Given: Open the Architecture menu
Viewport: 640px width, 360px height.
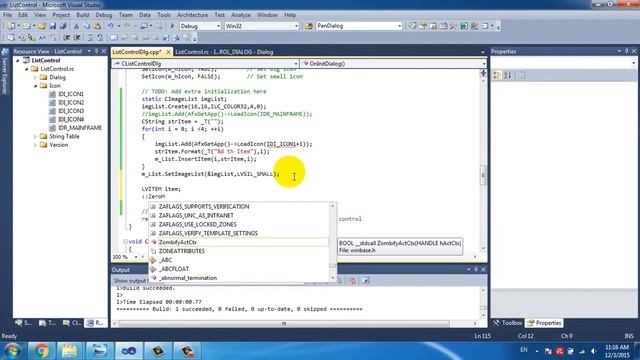Looking at the screenshot, I should pos(192,15).
